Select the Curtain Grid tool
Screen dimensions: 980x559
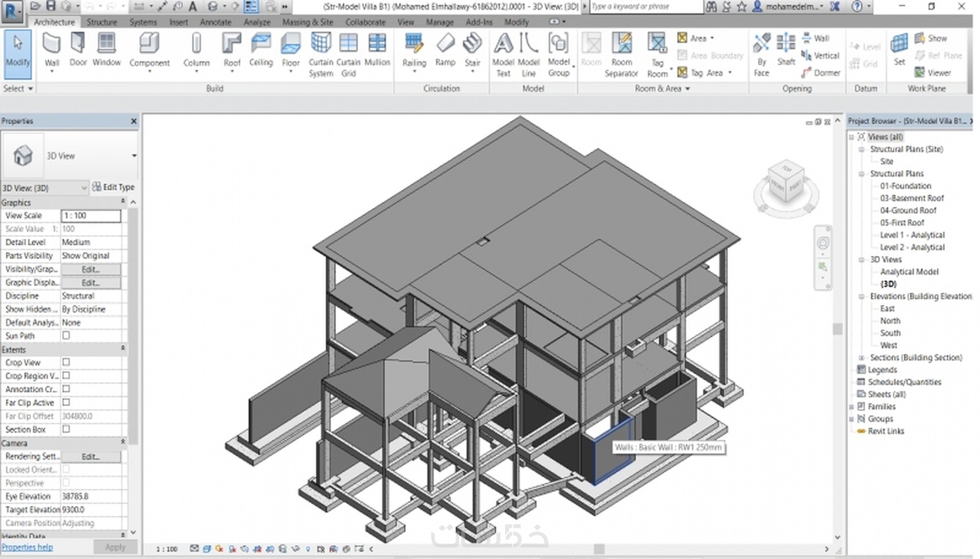click(348, 55)
